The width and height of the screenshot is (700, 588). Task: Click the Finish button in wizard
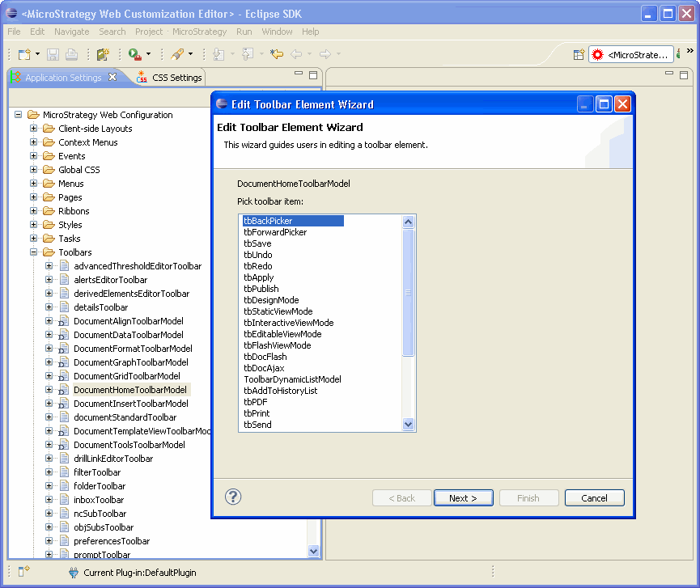(x=528, y=498)
